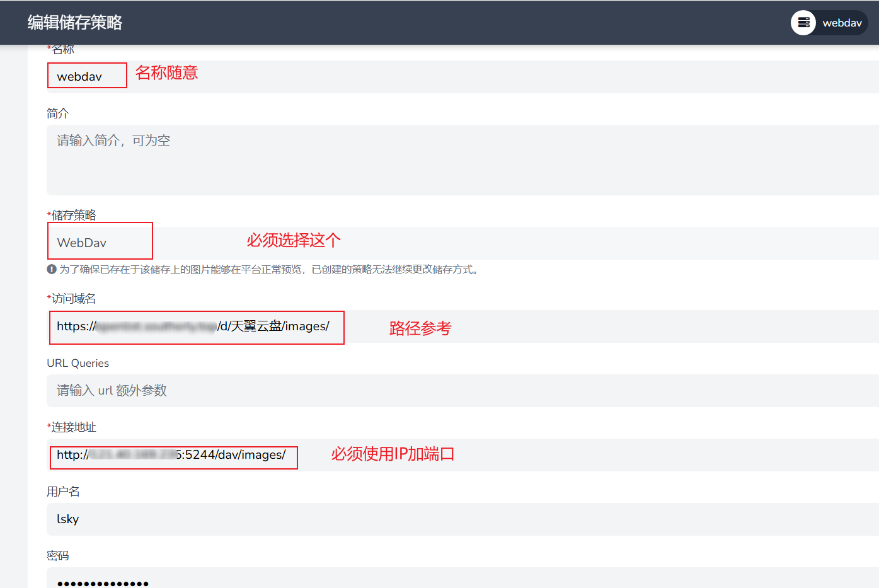Focus the URL Queries input field
The height and width of the screenshot is (588, 879).
click(x=462, y=391)
